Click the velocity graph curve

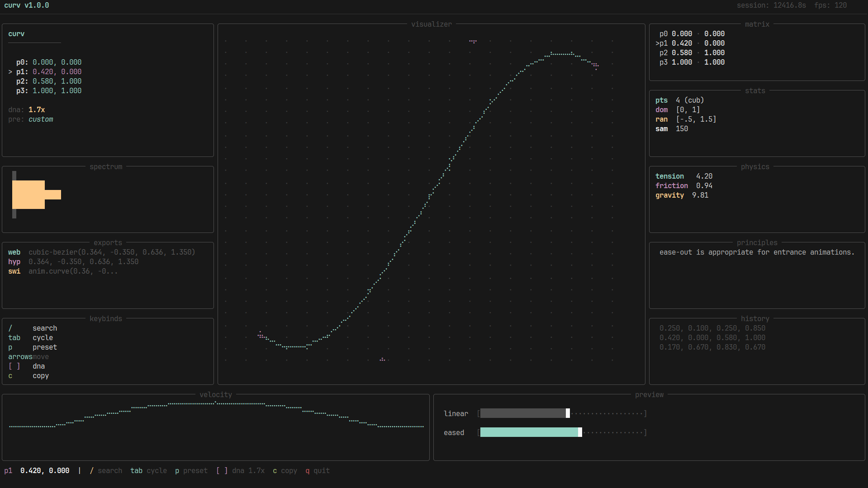click(216, 415)
